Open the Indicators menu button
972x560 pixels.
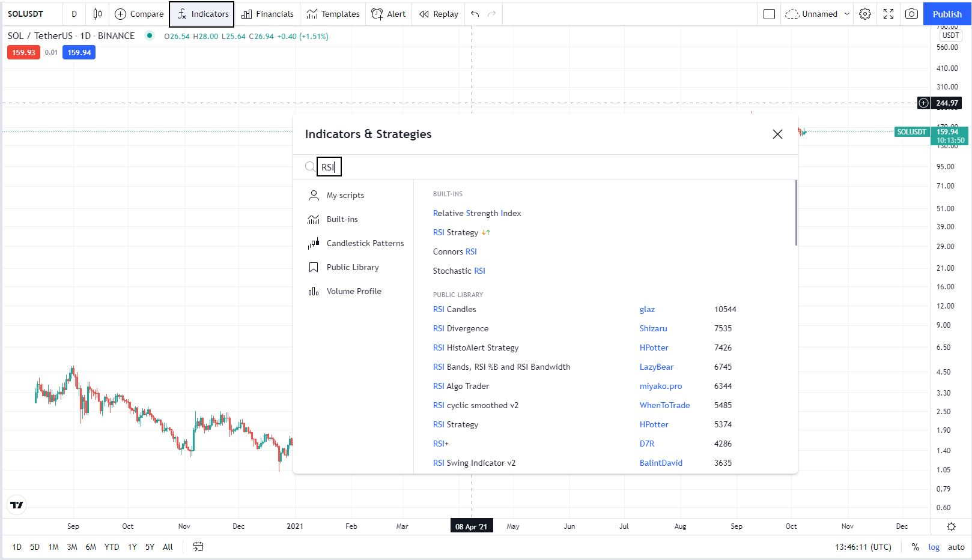[202, 14]
